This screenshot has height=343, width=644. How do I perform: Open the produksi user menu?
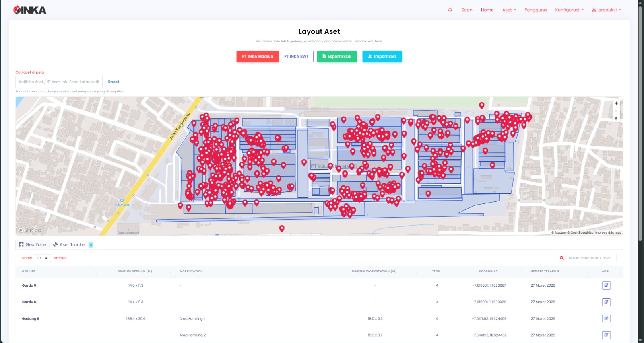(606, 10)
